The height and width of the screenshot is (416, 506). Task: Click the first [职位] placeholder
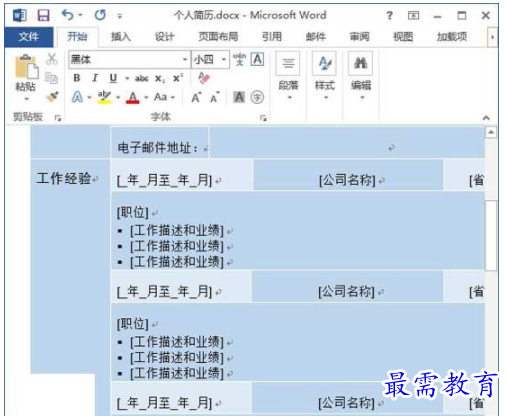click(133, 212)
